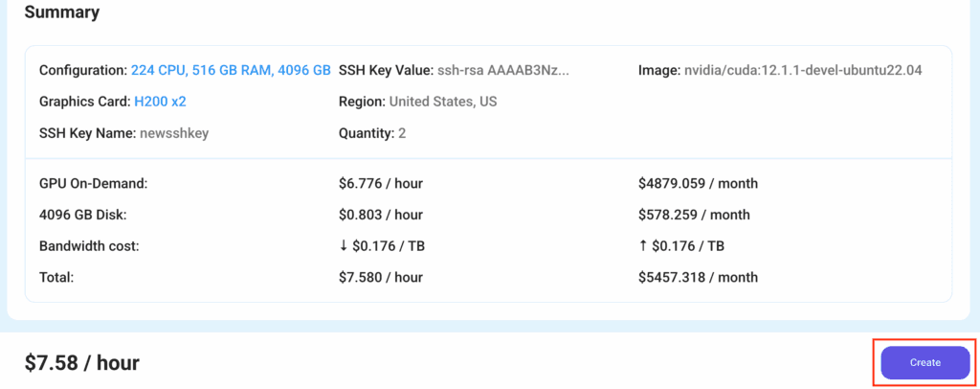Click the Total $7.580 hourly amount
The width and height of the screenshot is (980, 389).
pyautogui.click(x=381, y=277)
